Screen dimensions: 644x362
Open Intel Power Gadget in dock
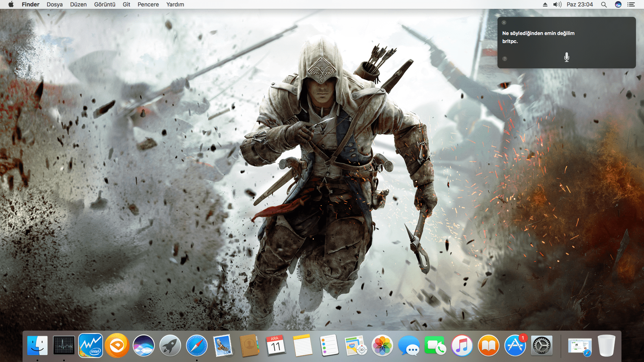(91, 346)
